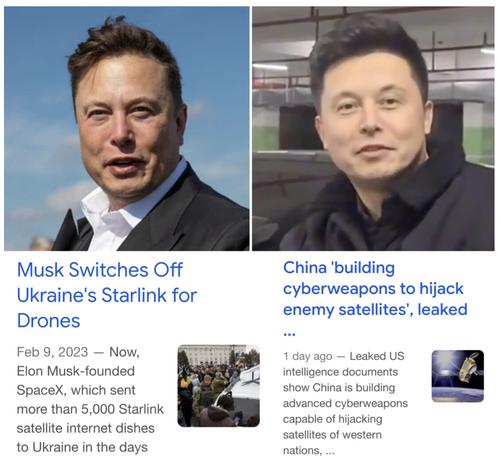Click 'SpaceX' in the left snippet
This screenshot has height=460, width=501.
(x=40, y=390)
